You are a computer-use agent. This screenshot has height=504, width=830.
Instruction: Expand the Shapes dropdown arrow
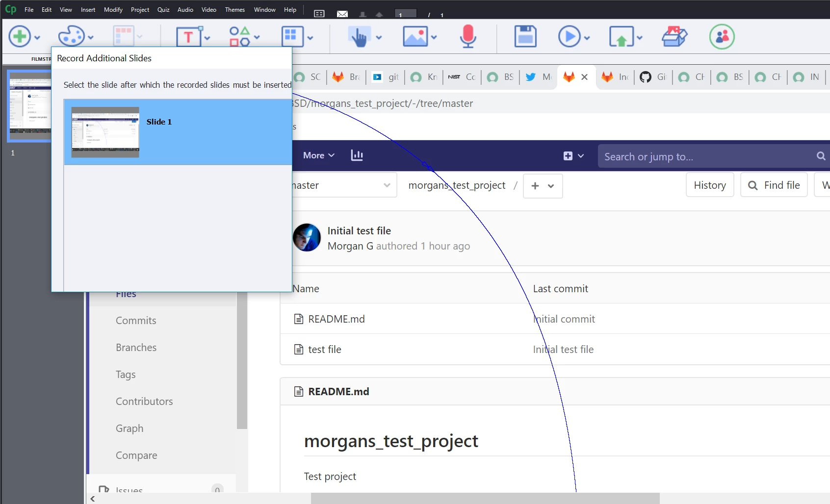pyautogui.click(x=257, y=38)
